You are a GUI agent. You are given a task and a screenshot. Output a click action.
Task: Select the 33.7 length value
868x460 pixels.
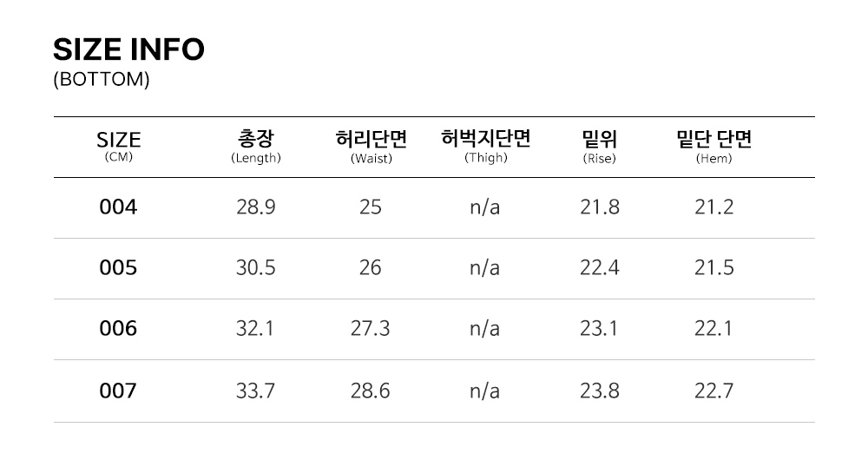click(256, 391)
